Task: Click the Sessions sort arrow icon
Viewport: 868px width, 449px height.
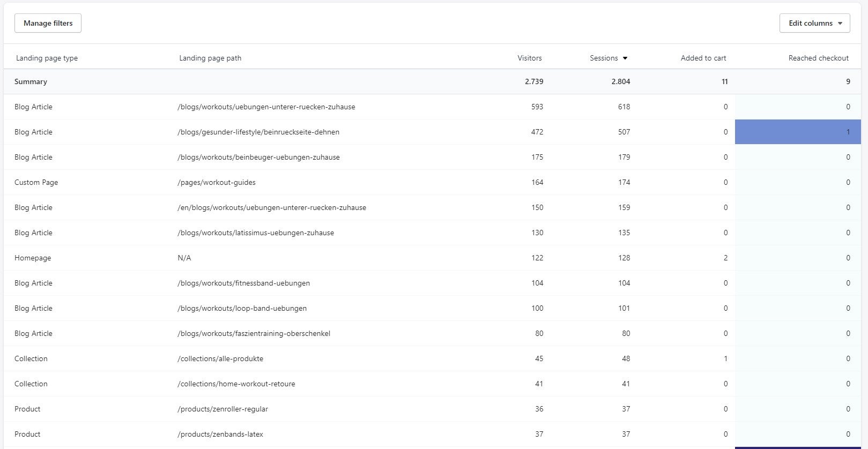Action: (x=625, y=58)
